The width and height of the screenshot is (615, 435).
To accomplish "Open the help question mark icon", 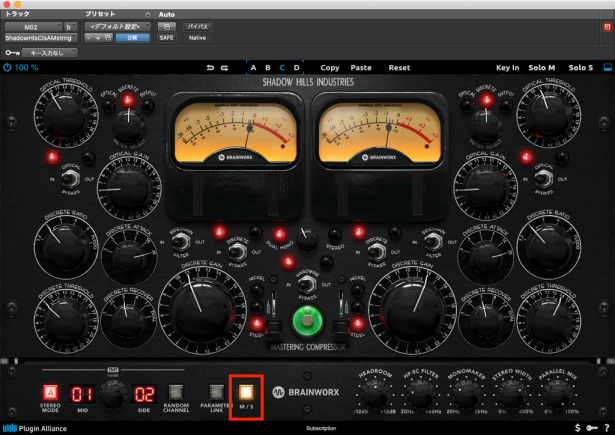I will 606,427.
